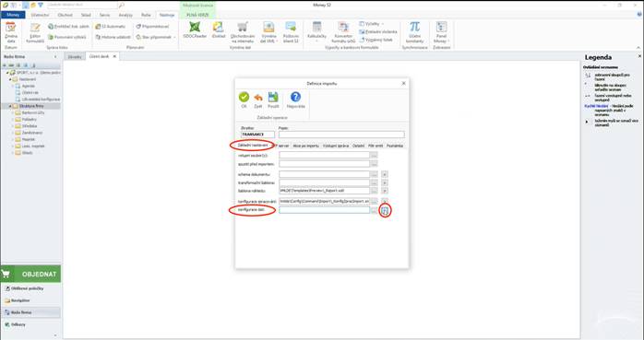Click the green OK checkmark icon
The image size is (644, 340).
pyautogui.click(x=244, y=97)
